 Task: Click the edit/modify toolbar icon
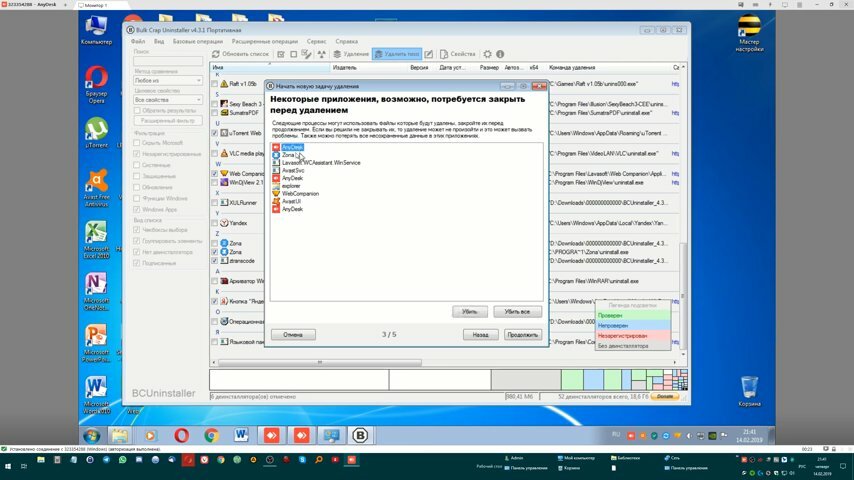[429, 54]
